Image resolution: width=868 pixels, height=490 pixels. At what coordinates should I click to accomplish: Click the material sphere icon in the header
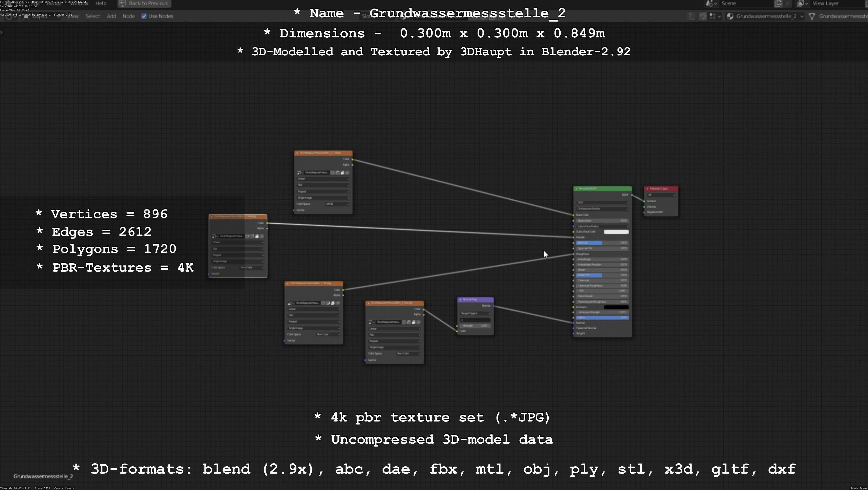point(730,16)
